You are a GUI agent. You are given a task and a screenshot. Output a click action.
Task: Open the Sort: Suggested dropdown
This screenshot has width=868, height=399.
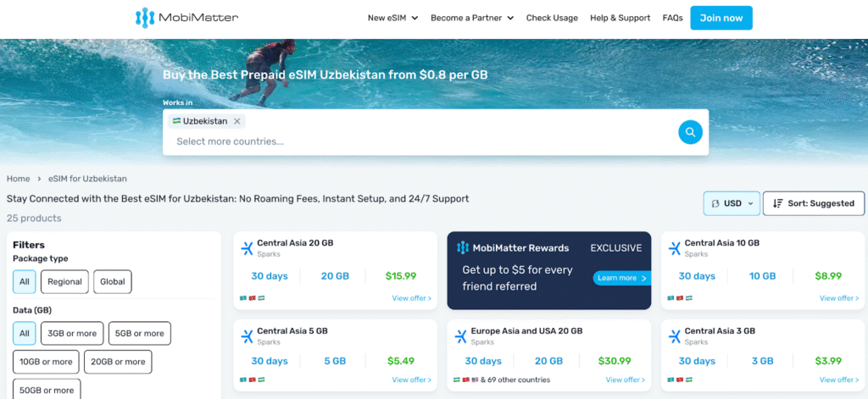pyautogui.click(x=814, y=203)
